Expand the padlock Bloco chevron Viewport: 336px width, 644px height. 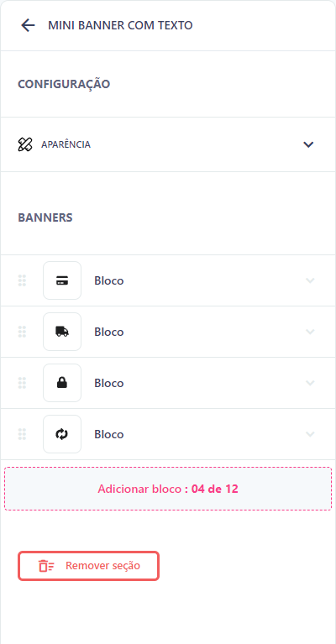310,383
